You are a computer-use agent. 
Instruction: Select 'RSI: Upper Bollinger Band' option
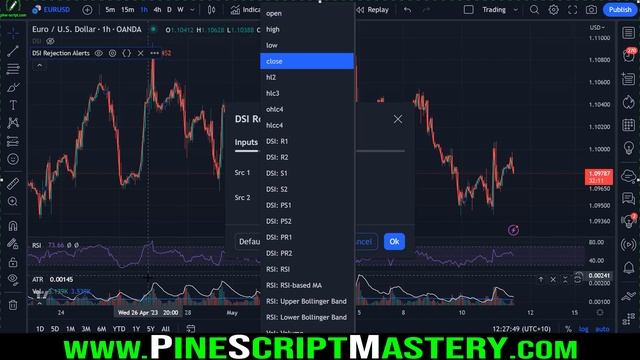307,301
